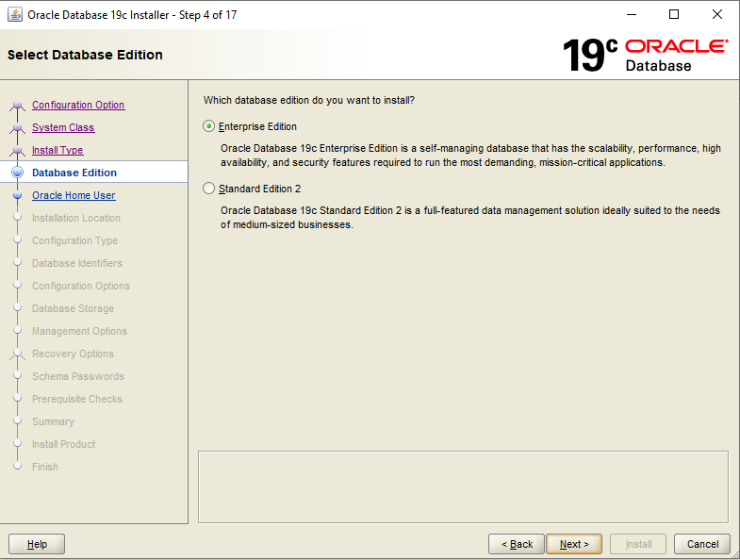The width and height of the screenshot is (740, 560).
Task: Click the Management Options step text
Action: click(x=79, y=332)
